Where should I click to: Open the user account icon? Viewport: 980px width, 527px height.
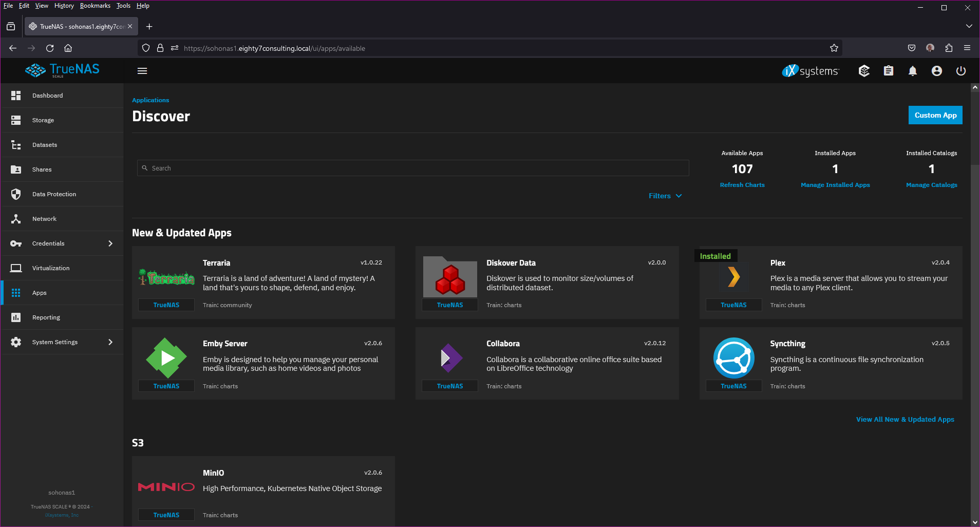(x=937, y=71)
